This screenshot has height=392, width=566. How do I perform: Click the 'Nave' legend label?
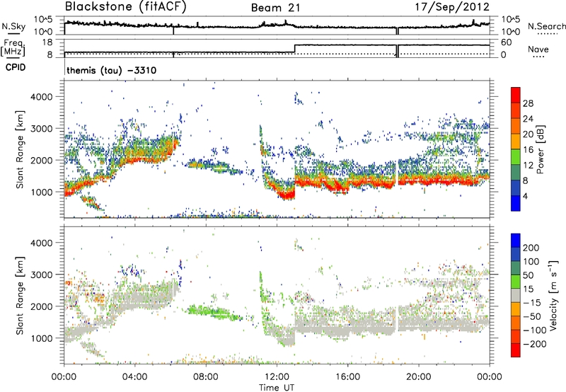click(538, 49)
